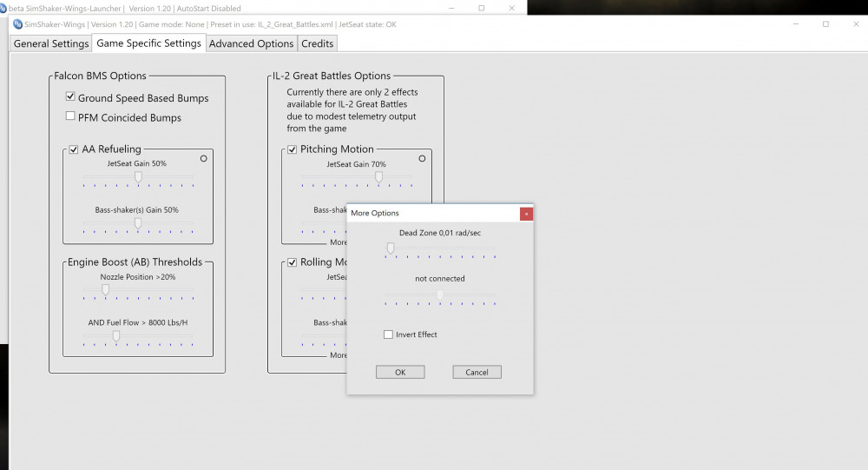Click the 'JetSeat Gain 70%' label
This screenshot has height=470, width=868.
click(356, 164)
